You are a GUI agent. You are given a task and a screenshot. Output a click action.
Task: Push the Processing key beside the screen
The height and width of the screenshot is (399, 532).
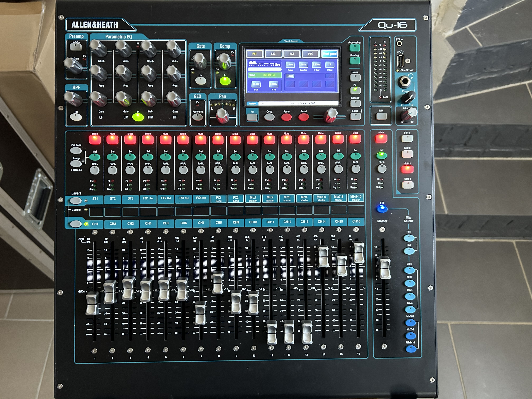point(355,48)
